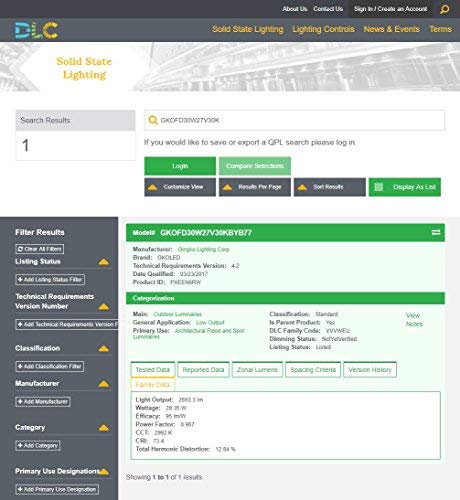Click the compare arrows icon on the model header
This screenshot has width=460, height=500.
coord(436,232)
